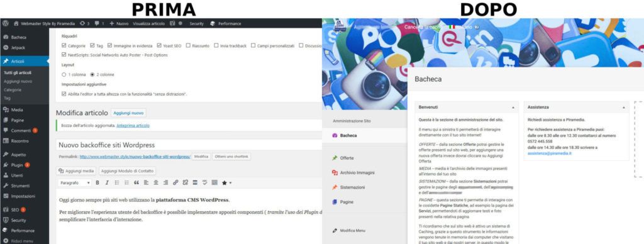The image size is (644, 244).
Task: Click the spellcheck toolbar icon
Action: point(204,182)
